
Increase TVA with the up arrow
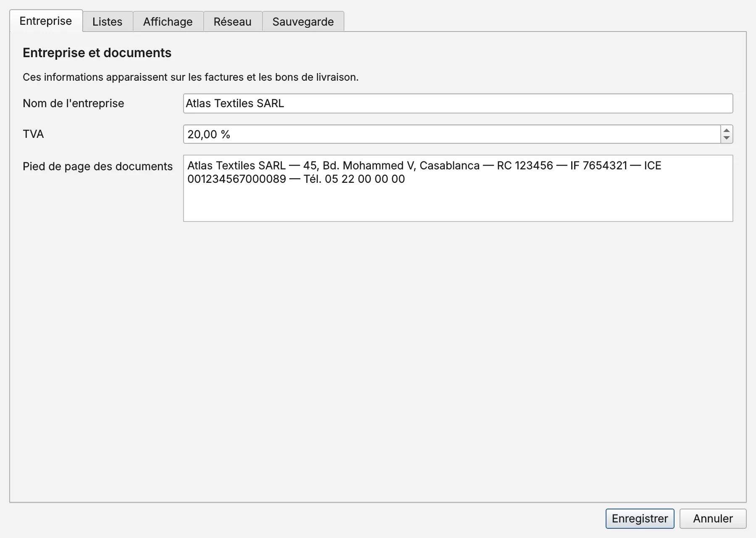(x=727, y=130)
